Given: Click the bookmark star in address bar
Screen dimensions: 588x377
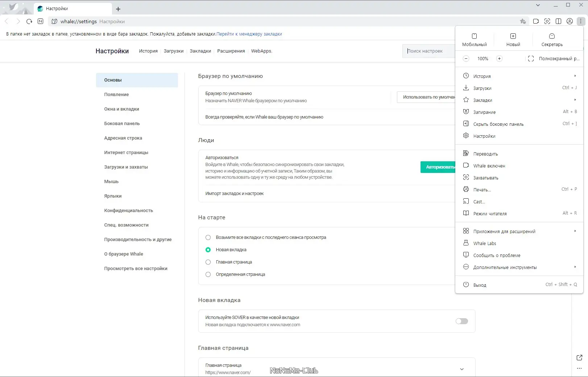Looking at the screenshot, I should (523, 21).
